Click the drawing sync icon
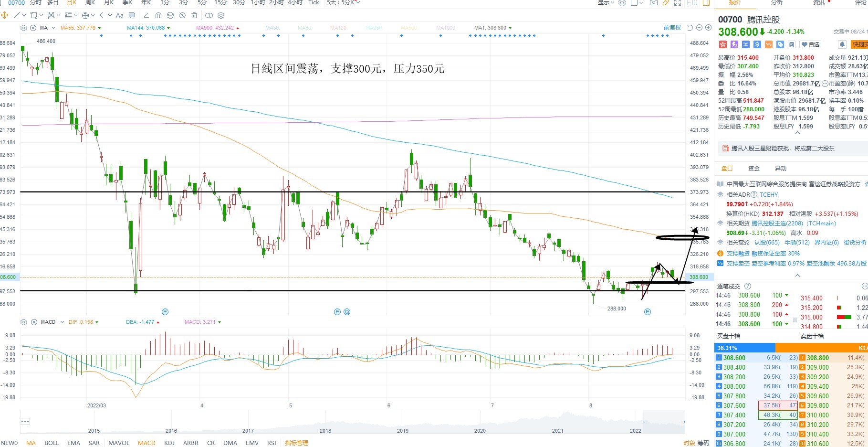Viewport: 868px width, 447px height. click(x=170, y=15)
